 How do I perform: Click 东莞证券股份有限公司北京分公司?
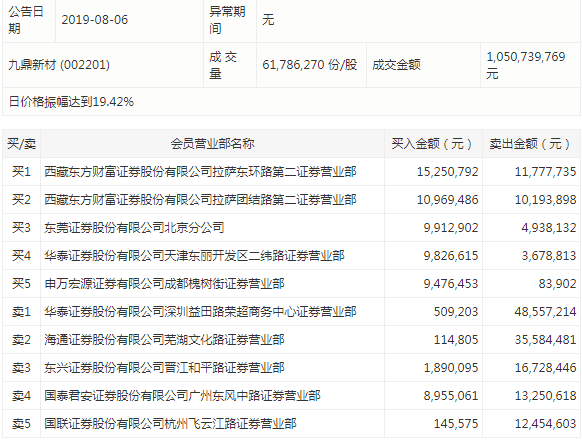tap(134, 228)
